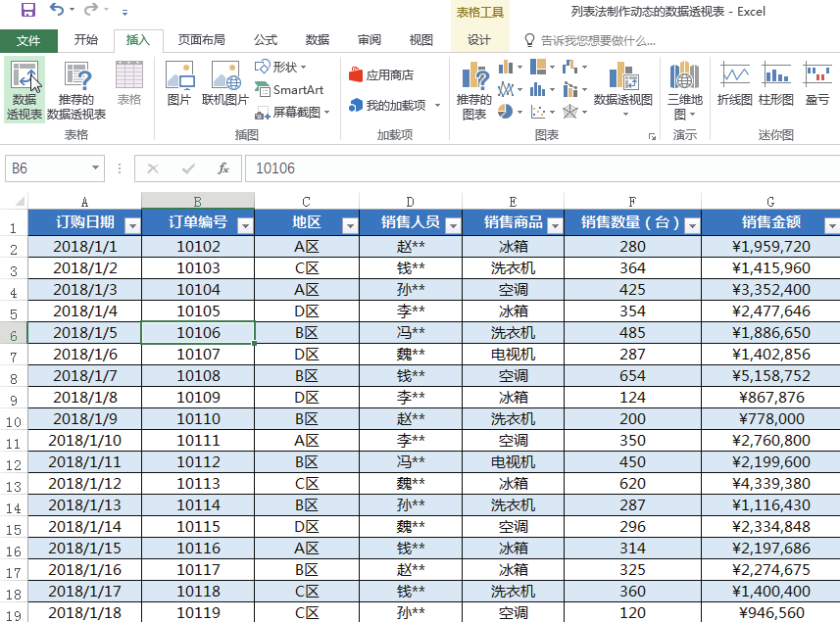Expand the Name Box dropdown arrow

[x=95, y=168]
